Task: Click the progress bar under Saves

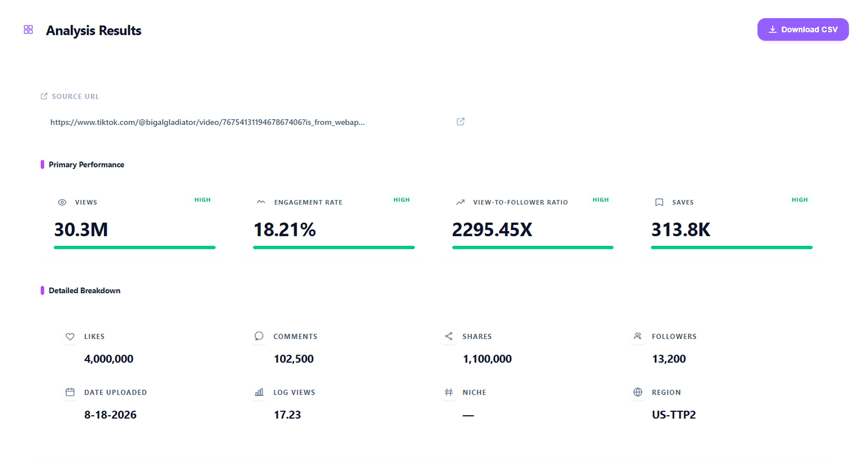Action: click(x=732, y=248)
